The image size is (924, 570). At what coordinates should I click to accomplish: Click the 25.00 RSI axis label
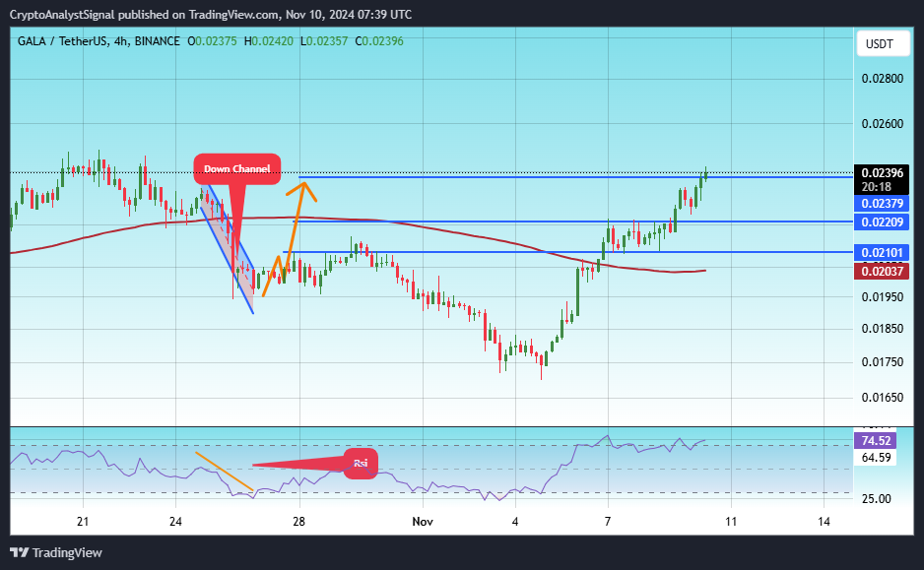[876, 499]
